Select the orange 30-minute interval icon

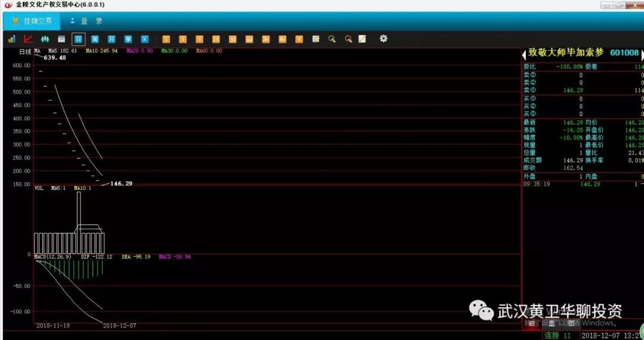233,39
